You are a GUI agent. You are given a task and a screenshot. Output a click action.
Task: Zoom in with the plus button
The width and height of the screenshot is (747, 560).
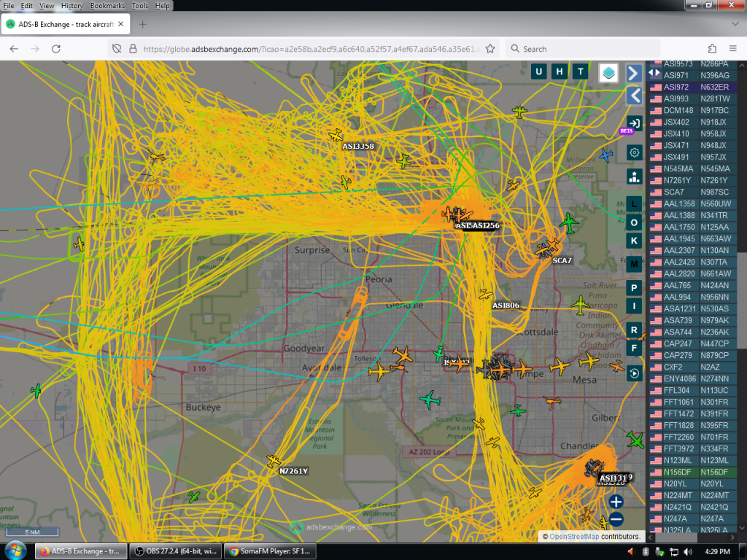coord(616,502)
